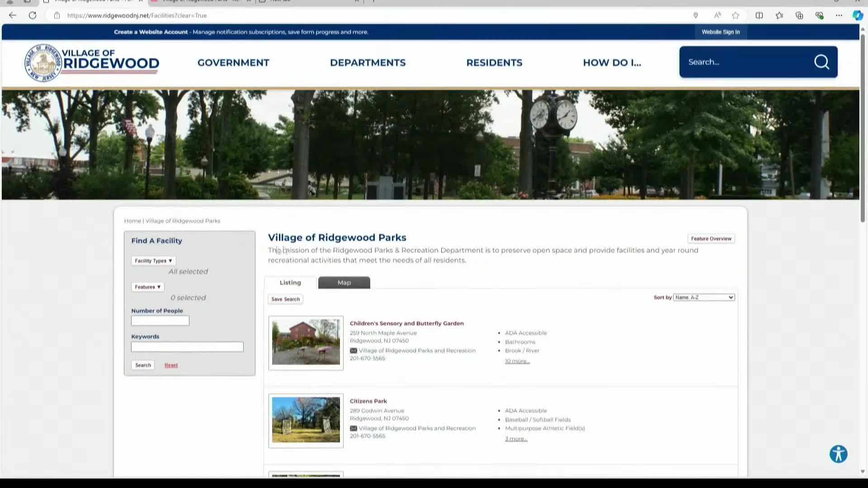
Task: Open the GOVERNMENT menu
Action: click(233, 63)
